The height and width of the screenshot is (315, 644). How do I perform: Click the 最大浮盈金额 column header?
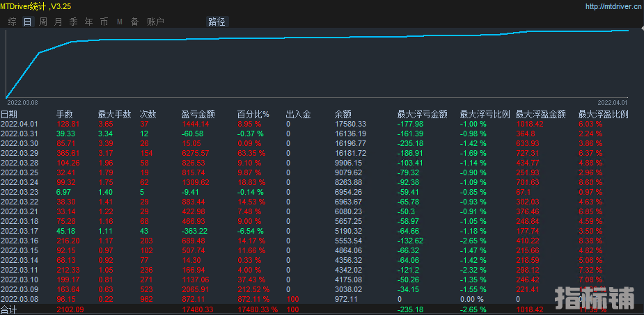pos(541,115)
